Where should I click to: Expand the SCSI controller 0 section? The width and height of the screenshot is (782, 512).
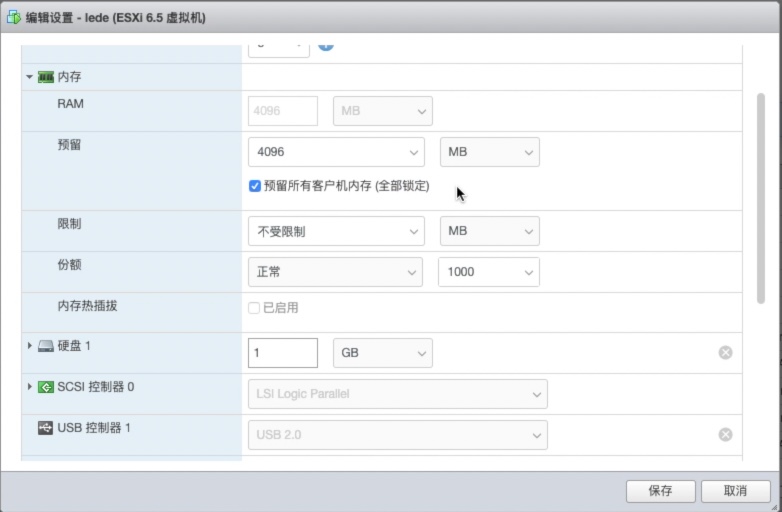30,387
